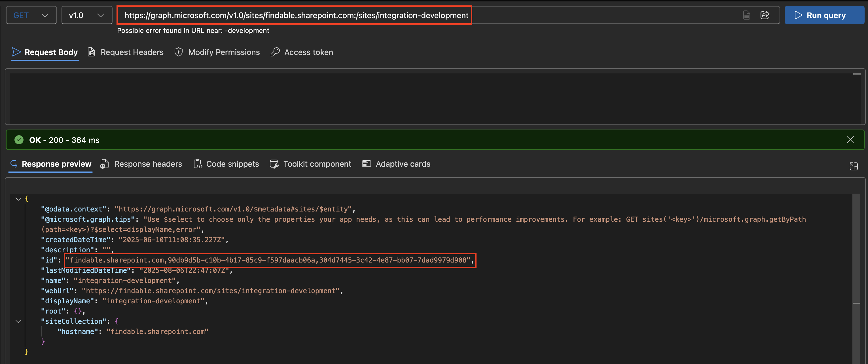Select the Toolkit component icon
Screen dimensions: 868x364
click(274, 164)
